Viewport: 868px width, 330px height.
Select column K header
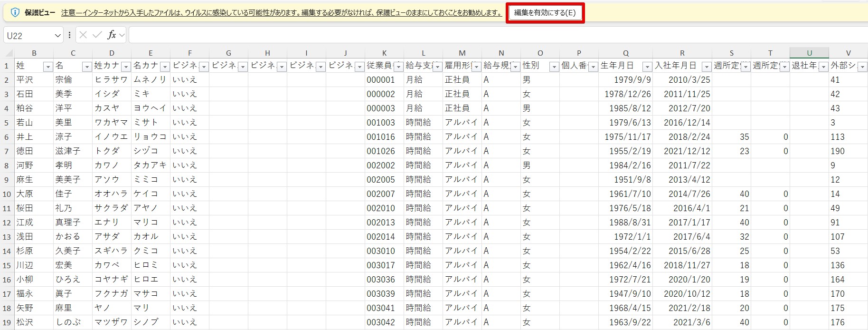click(x=384, y=53)
